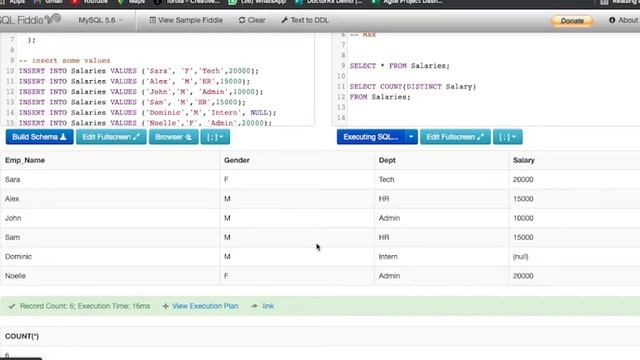
Task: Click the View Execution Plan plus icon
Action: click(165, 306)
